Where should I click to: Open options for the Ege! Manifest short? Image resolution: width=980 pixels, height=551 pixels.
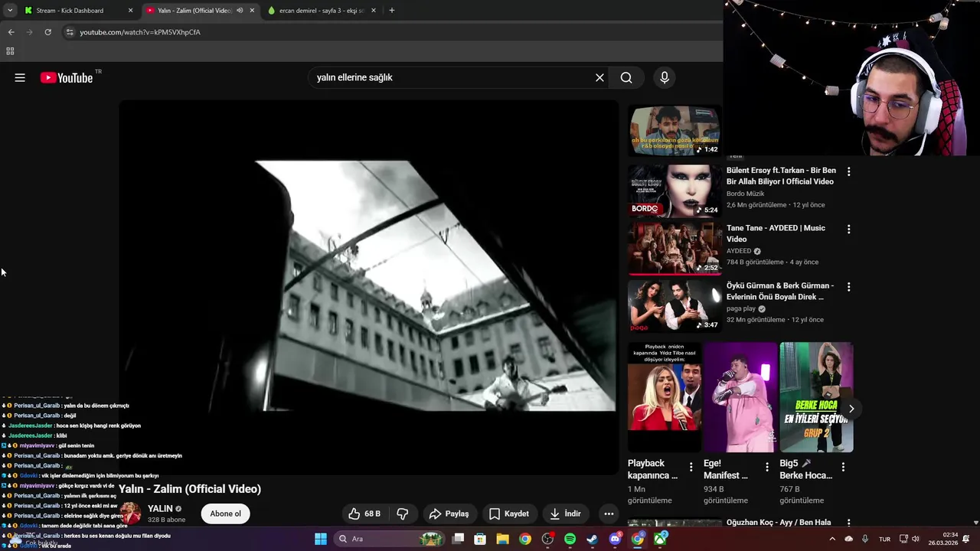pyautogui.click(x=767, y=467)
